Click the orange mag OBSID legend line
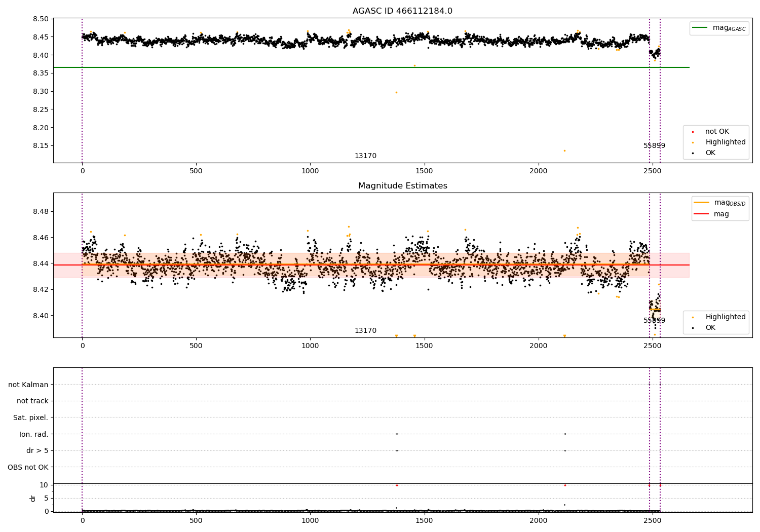The height and width of the screenshot is (532, 760). click(702, 203)
